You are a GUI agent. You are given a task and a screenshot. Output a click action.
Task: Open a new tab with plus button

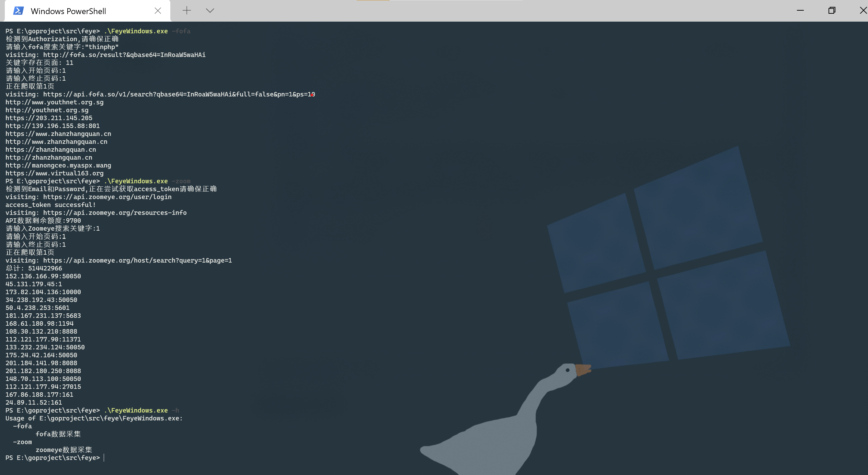[x=186, y=11]
